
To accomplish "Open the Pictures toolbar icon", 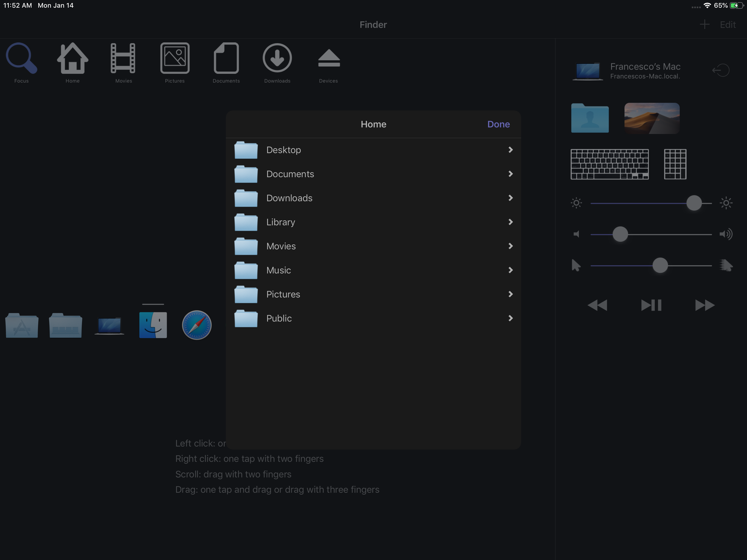I will tap(175, 59).
